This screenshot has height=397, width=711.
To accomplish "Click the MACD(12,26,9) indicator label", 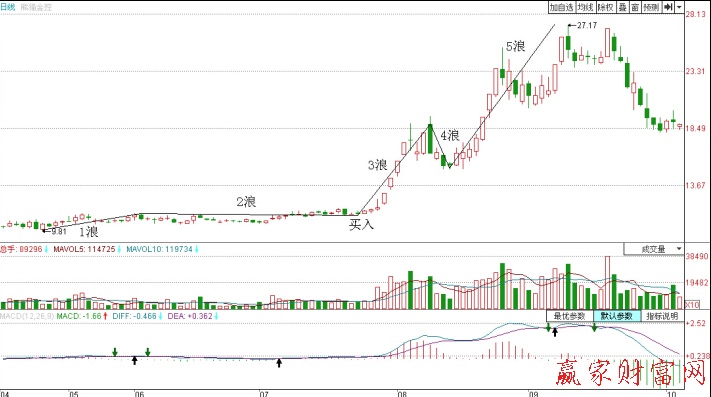I will tap(27, 316).
